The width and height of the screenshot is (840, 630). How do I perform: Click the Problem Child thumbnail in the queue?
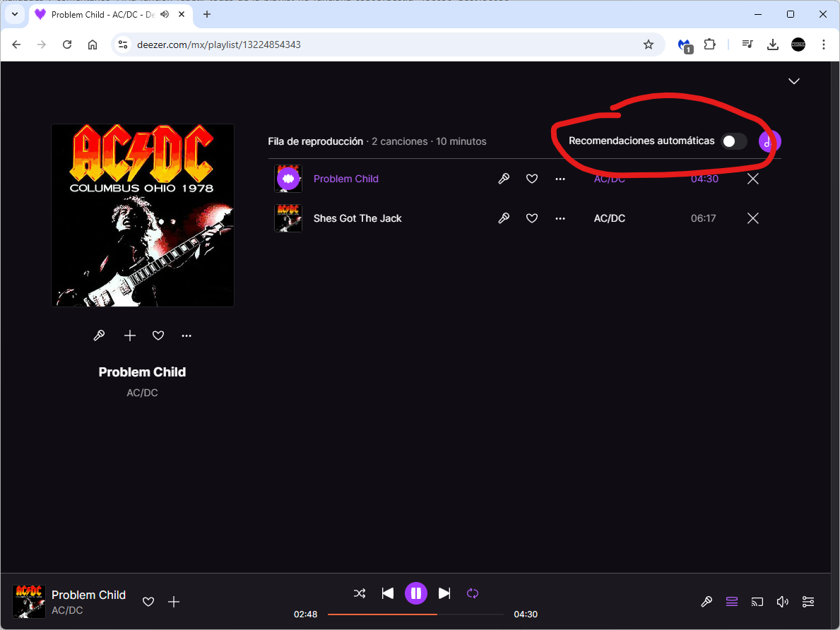pos(288,179)
